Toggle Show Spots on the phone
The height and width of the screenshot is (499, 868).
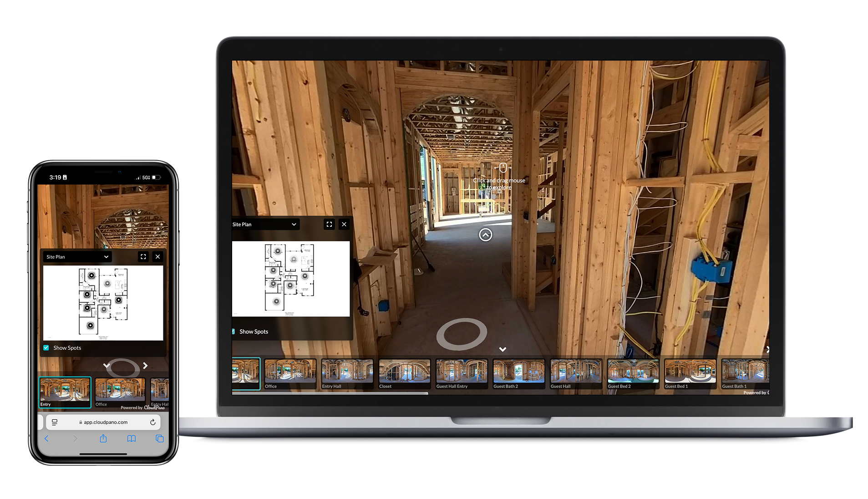tap(46, 347)
